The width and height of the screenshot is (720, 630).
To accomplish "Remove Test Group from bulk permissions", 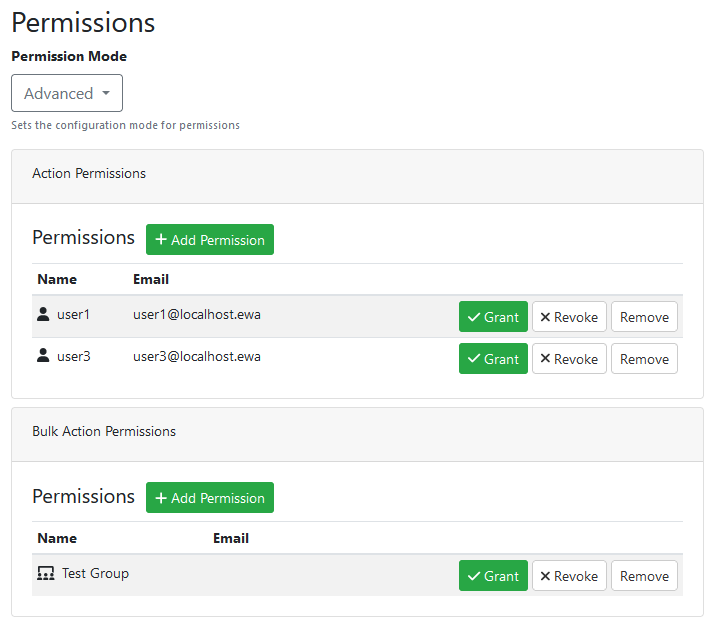I will pyautogui.click(x=644, y=576).
